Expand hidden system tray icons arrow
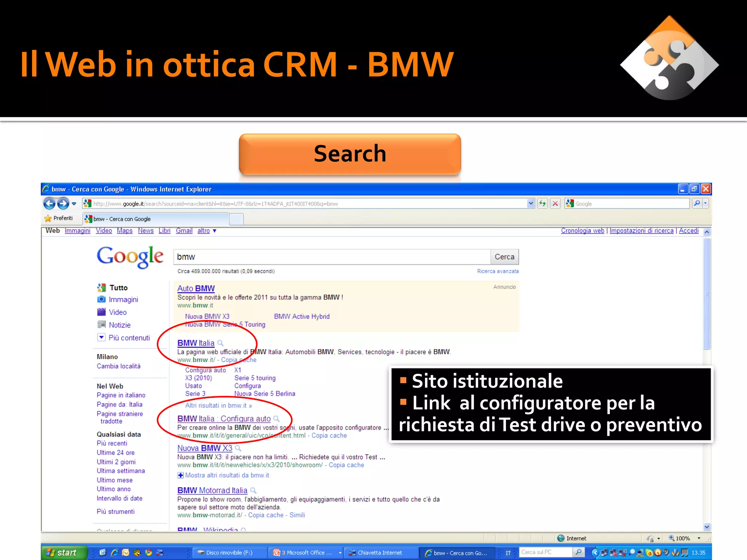Screen dimensions: 747x560 point(595,553)
